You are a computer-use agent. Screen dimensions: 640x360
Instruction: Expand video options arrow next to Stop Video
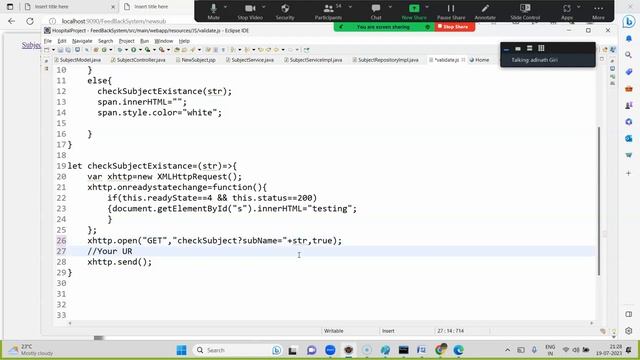[264, 7]
